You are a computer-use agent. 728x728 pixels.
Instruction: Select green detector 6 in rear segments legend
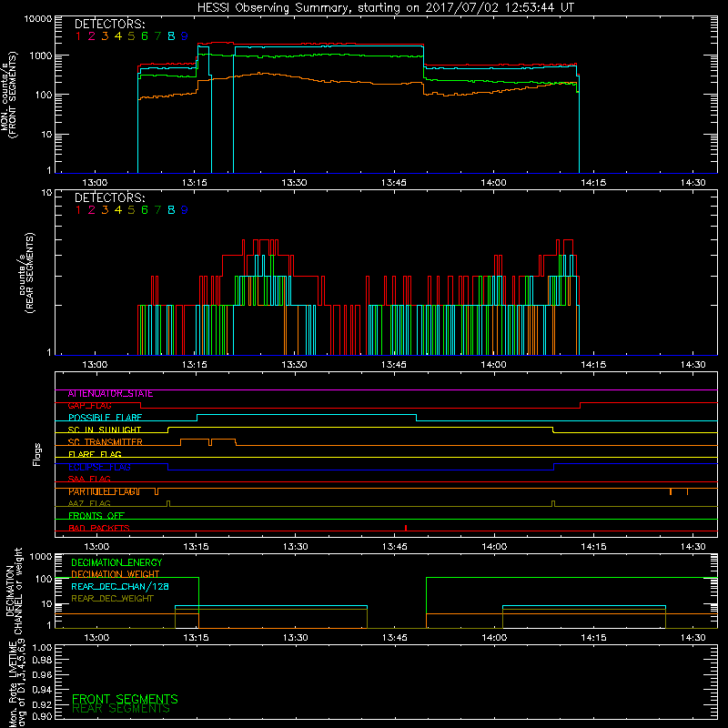coord(145,210)
